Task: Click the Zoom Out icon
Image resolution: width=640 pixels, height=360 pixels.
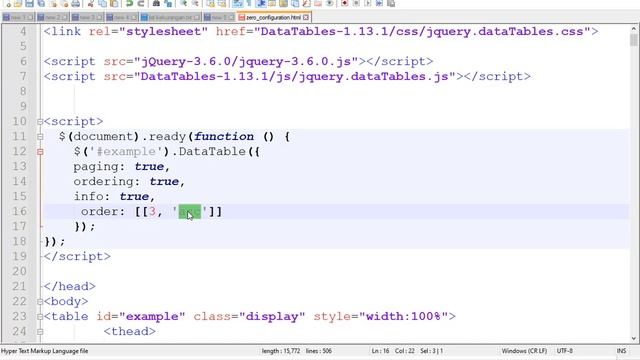Action: pyautogui.click(x=195, y=4)
